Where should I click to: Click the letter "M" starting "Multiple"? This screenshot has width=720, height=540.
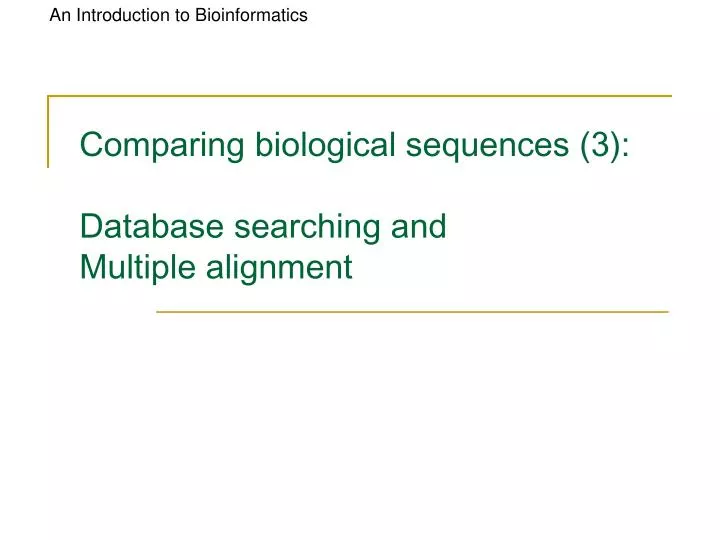pyautogui.click(x=93, y=268)
